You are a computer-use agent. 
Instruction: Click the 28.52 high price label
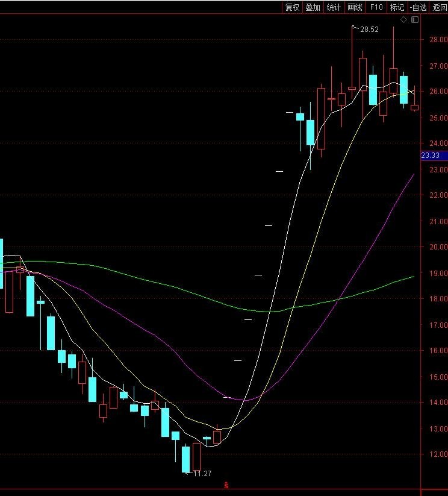[369, 30]
